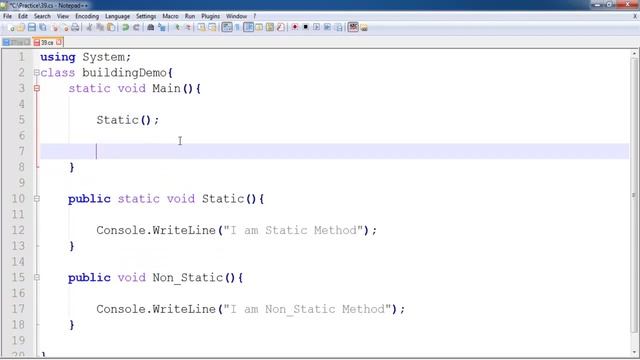Click the vertical scrollbar thumb
This screenshot has height=360, width=640.
(635, 196)
